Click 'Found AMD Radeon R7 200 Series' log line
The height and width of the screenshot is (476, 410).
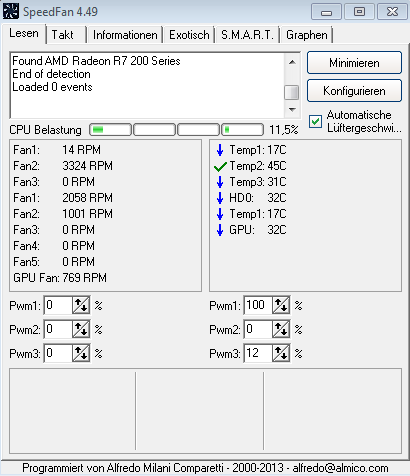point(96,61)
